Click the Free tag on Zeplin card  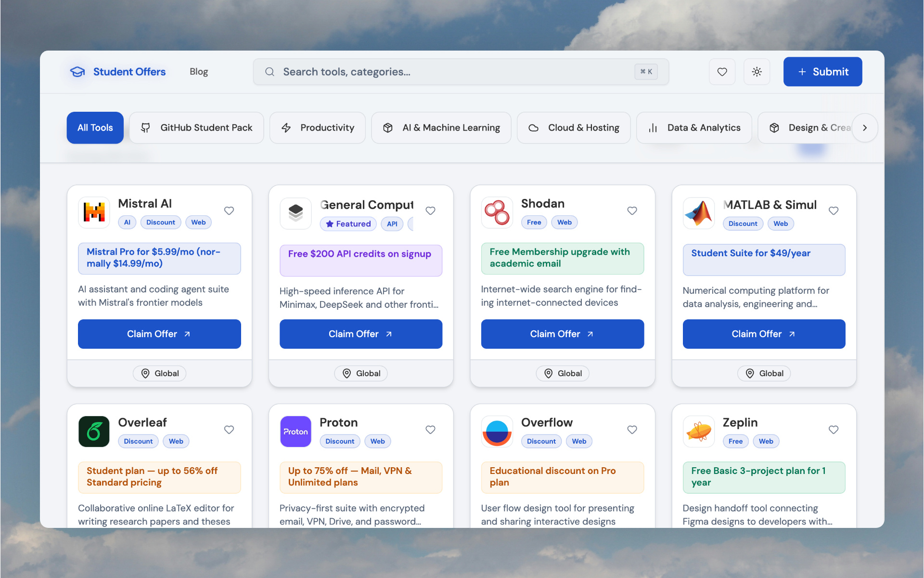(x=735, y=441)
